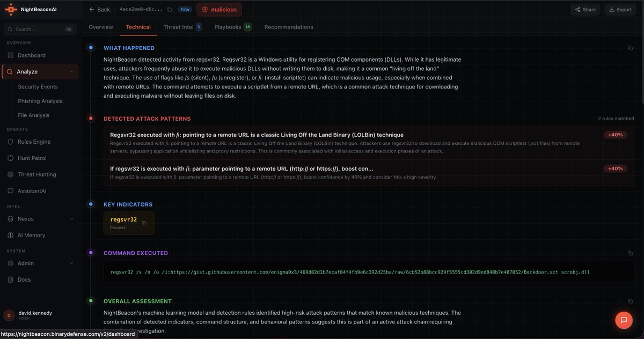Screen dimensions: 644x339
Task: Click the 2 rules matched label
Action: point(616,119)
